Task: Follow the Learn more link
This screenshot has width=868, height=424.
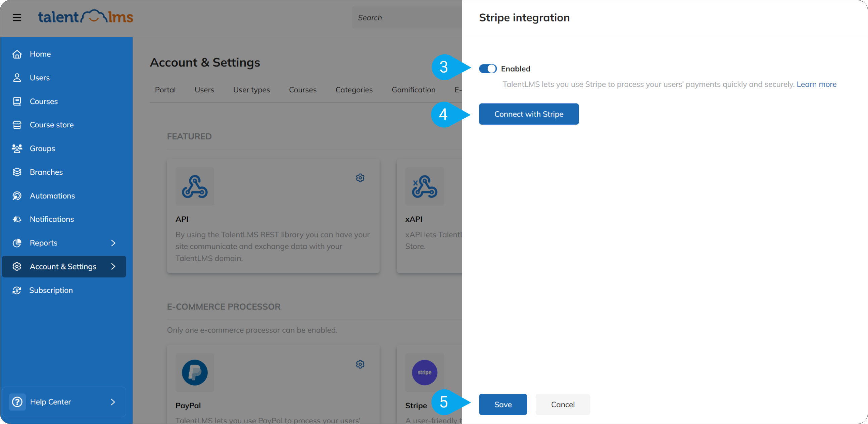Action: pyautogui.click(x=816, y=84)
